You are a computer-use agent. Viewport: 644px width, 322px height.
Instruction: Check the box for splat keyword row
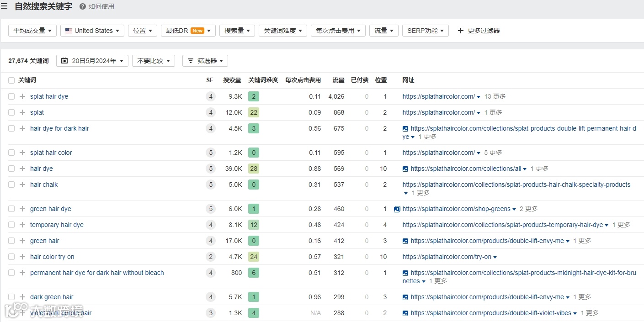click(11, 112)
